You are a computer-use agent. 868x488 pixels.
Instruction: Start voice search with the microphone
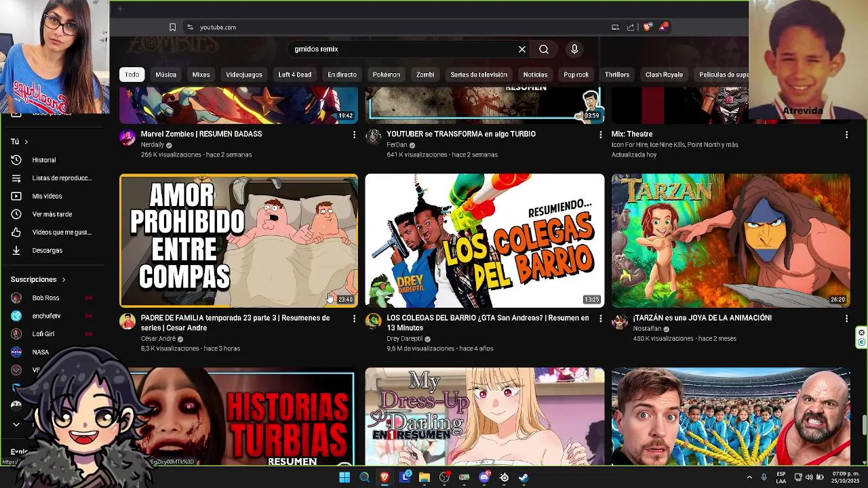[x=574, y=49]
